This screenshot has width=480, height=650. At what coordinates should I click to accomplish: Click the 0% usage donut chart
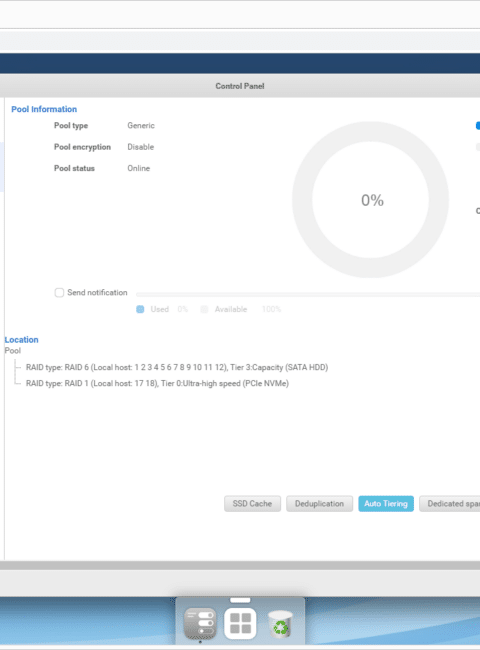coord(371,200)
